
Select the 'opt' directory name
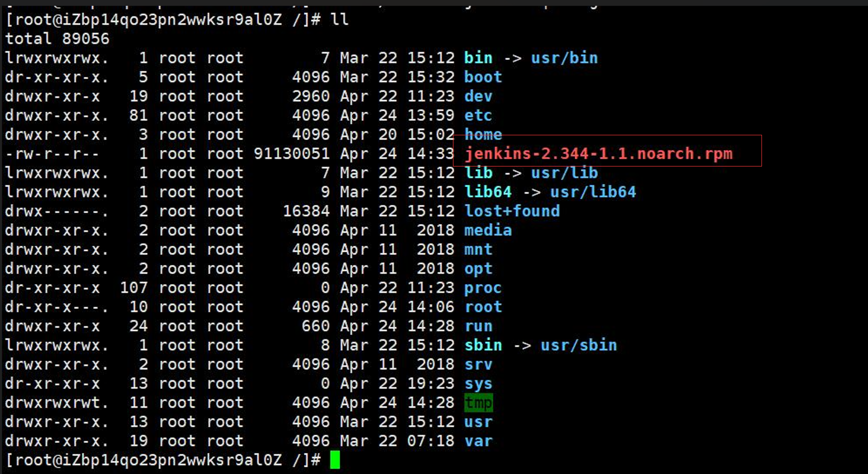pyautogui.click(x=478, y=269)
